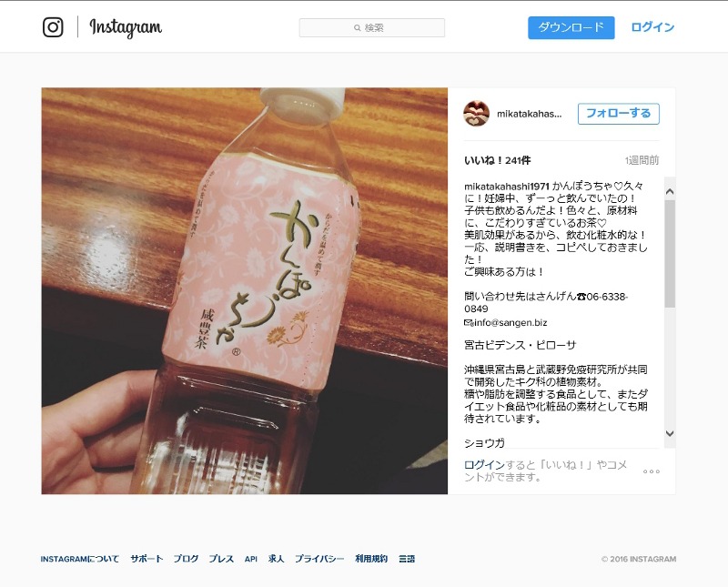Image resolution: width=728 pixels, height=587 pixels.
Task: Click the 検索 search input field
Action: tap(372, 28)
